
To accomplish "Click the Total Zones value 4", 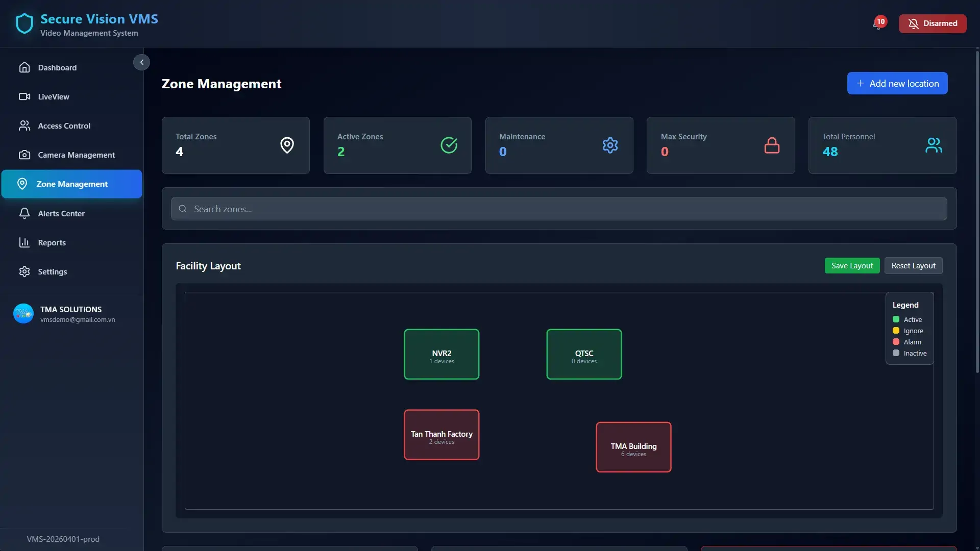I will click(179, 152).
